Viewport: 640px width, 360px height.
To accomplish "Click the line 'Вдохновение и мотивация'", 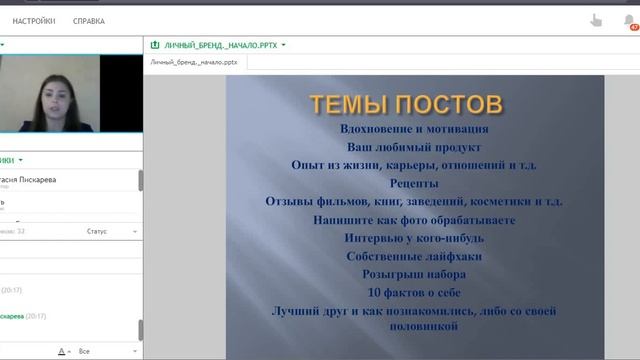I will coord(414,129).
